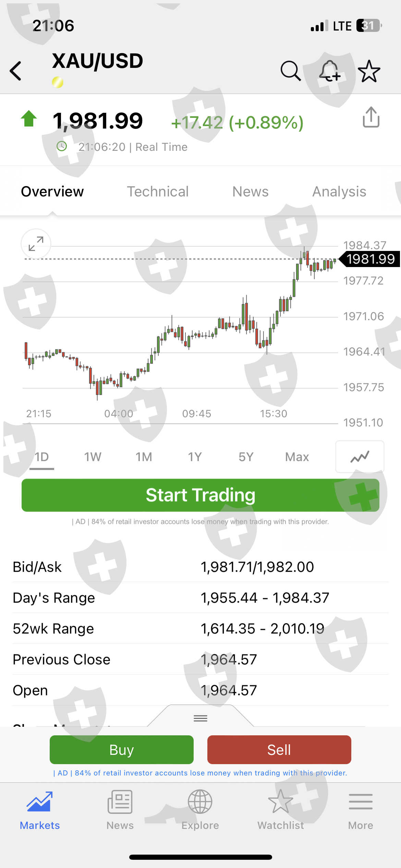Tap the back arrow icon
The height and width of the screenshot is (868, 401).
[x=16, y=71]
